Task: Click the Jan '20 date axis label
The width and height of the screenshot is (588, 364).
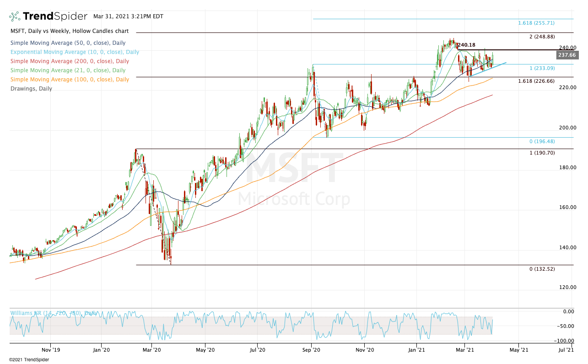Action: [x=101, y=350]
